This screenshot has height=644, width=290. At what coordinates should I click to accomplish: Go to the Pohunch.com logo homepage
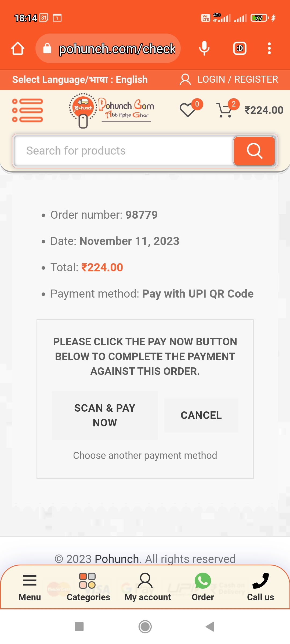[112, 110]
